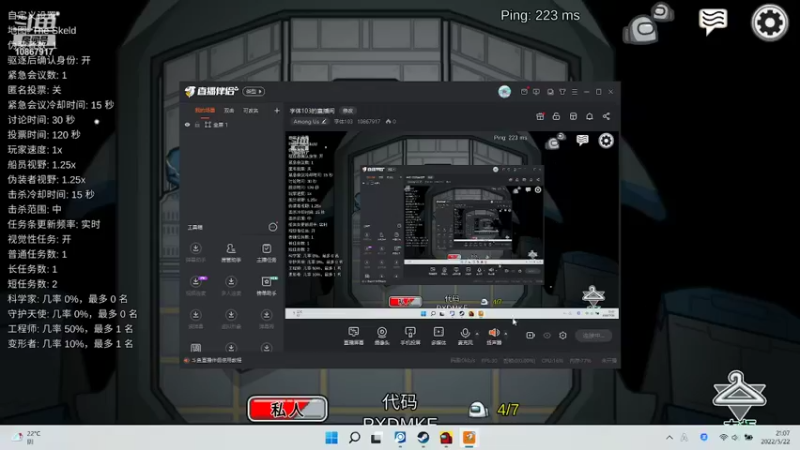Open 视频连麦 tool with purple badge
Image resolution: width=800 pixels, height=450 pixels.
196,286
